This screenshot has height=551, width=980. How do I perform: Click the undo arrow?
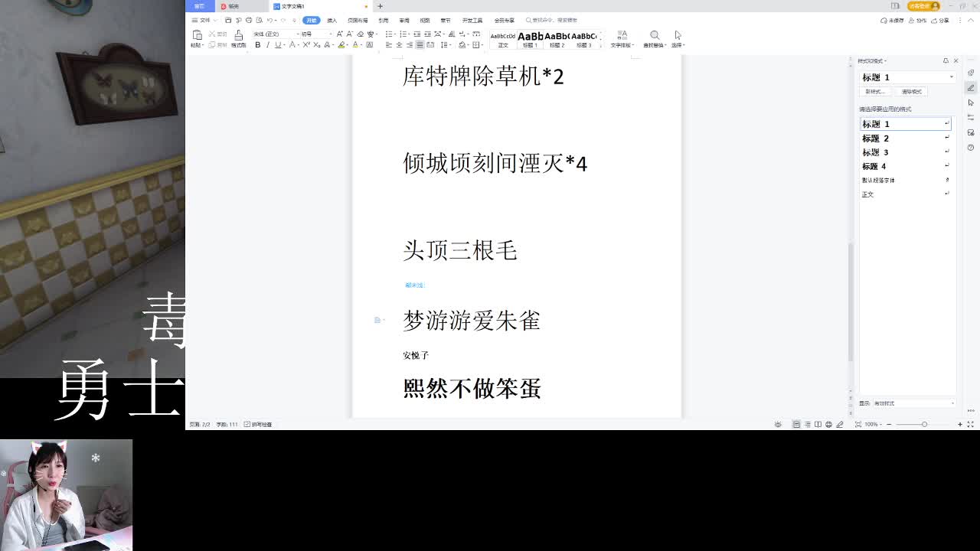[269, 20]
